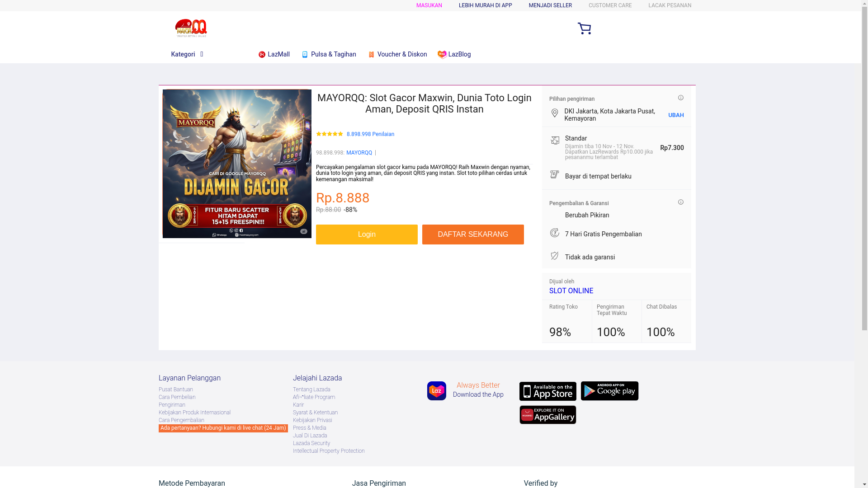Click the Pengiriman Tepat Waktu 100% value

(x=611, y=332)
